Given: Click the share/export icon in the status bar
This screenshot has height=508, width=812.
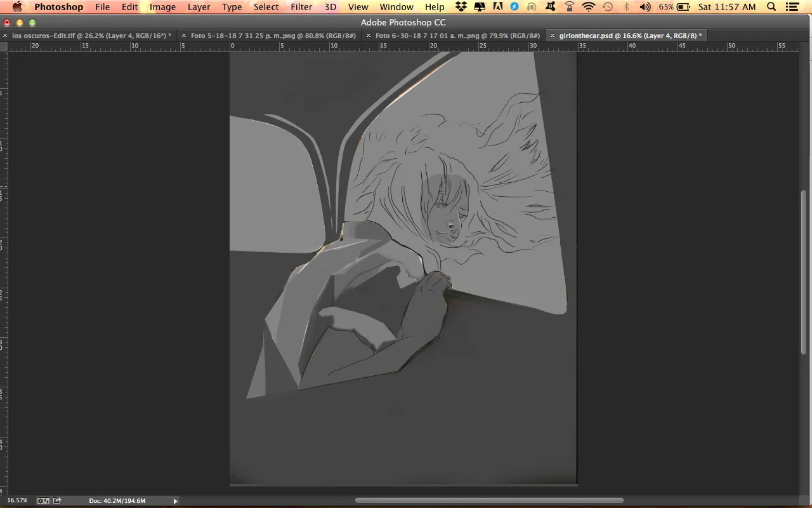Looking at the screenshot, I should [x=58, y=500].
